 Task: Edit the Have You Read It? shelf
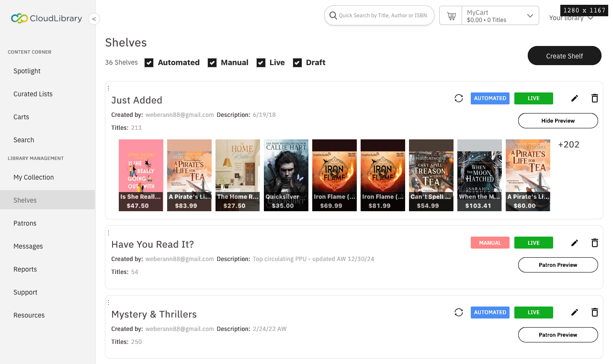(574, 243)
